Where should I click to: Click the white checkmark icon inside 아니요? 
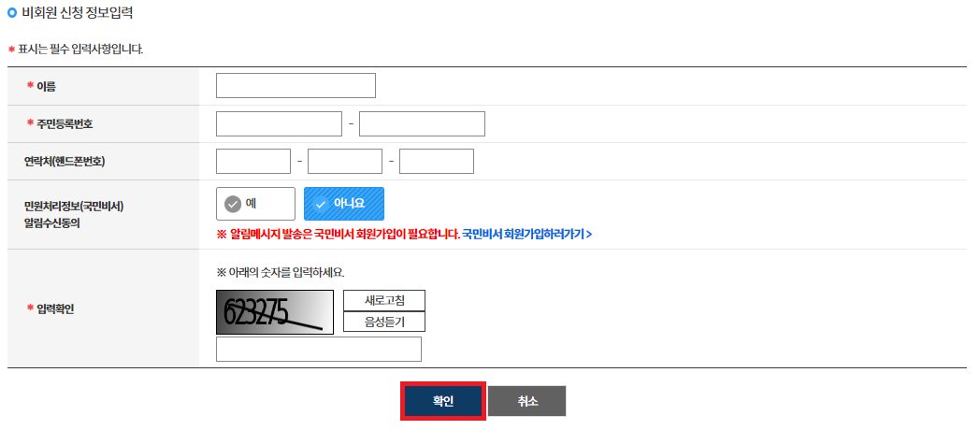[320, 204]
